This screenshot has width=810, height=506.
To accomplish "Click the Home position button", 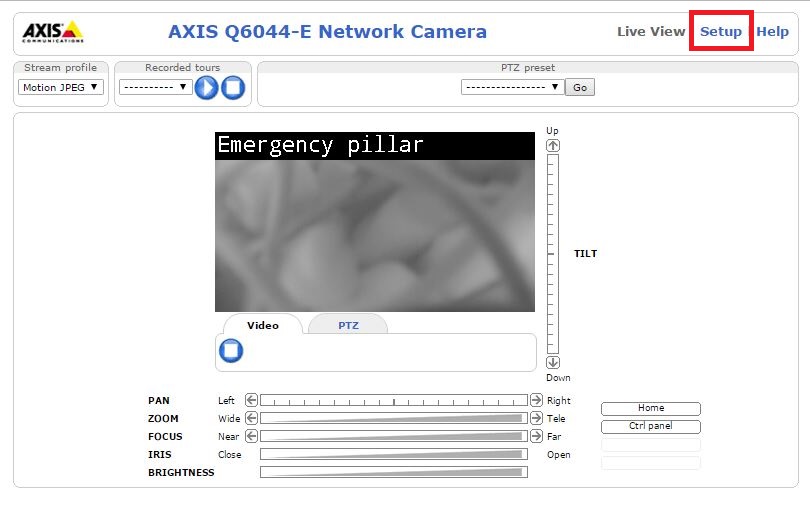I will pyautogui.click(x=650, y=408).
